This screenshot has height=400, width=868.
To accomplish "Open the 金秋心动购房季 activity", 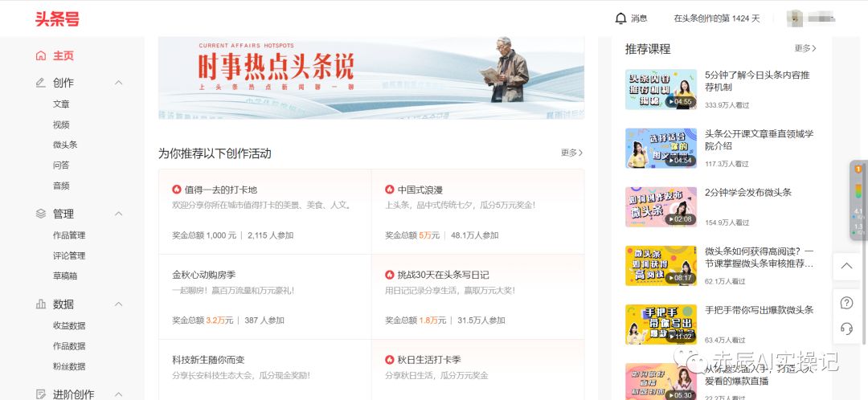I will click(264, 297).
